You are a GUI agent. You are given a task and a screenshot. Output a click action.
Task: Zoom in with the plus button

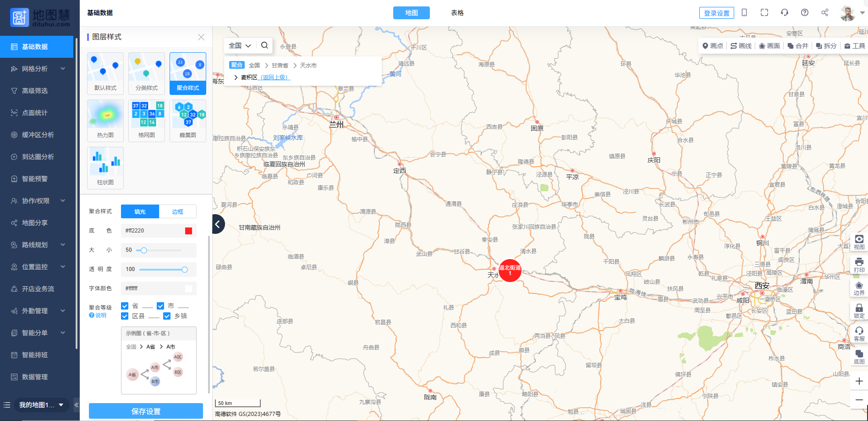859,381
